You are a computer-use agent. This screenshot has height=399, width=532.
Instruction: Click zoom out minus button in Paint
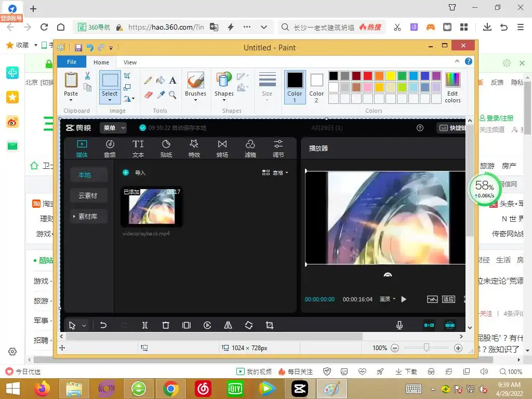click(395, 348)
